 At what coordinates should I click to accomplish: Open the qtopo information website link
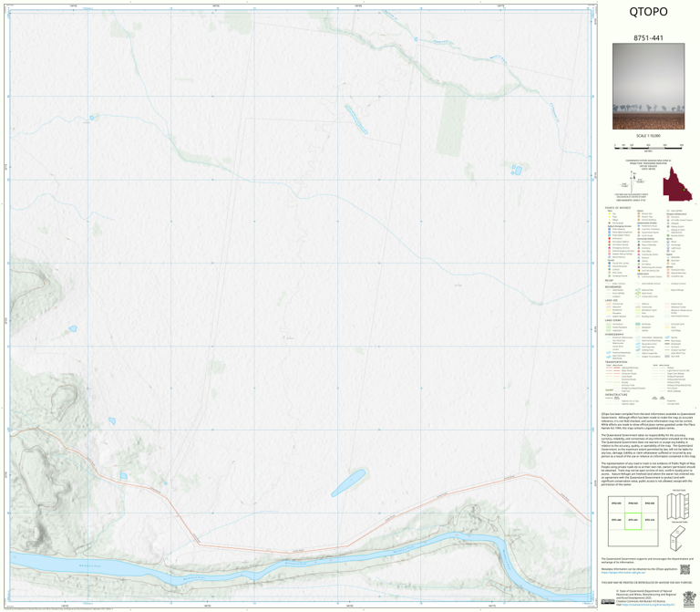(623, 572)
